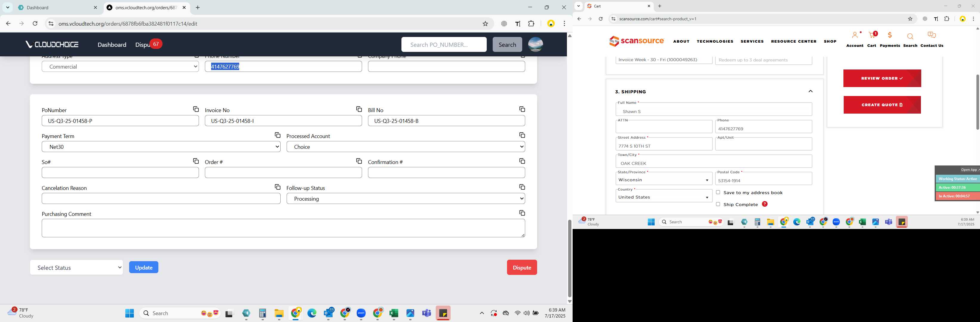
Task: Open the SHOP menu on ScanSource
Action: [830, 41]
